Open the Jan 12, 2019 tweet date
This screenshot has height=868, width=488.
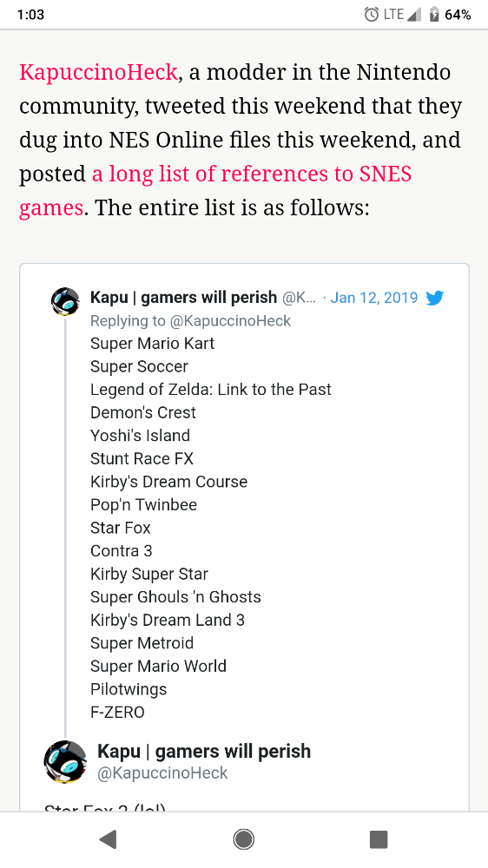pos(374,298)
